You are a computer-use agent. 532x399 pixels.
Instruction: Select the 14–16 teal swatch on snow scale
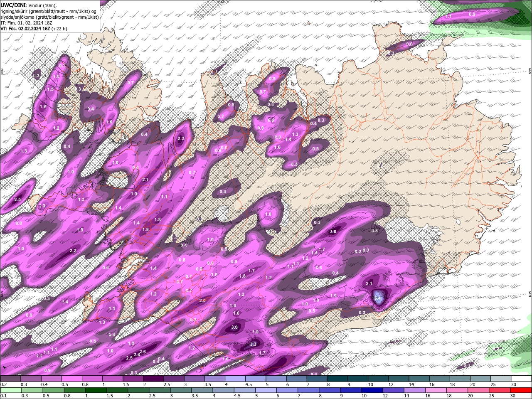click(419, 379)
